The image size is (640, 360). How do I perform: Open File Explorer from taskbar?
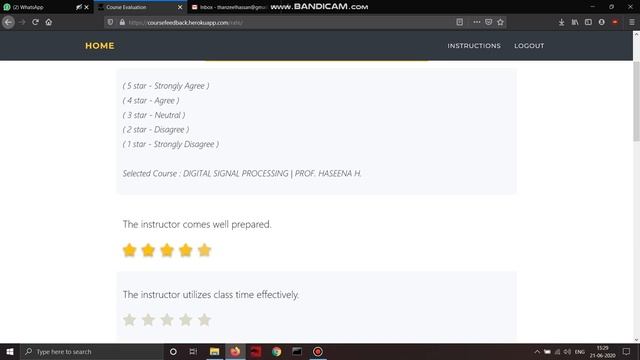pyautogui.click(x=214, y=351)
